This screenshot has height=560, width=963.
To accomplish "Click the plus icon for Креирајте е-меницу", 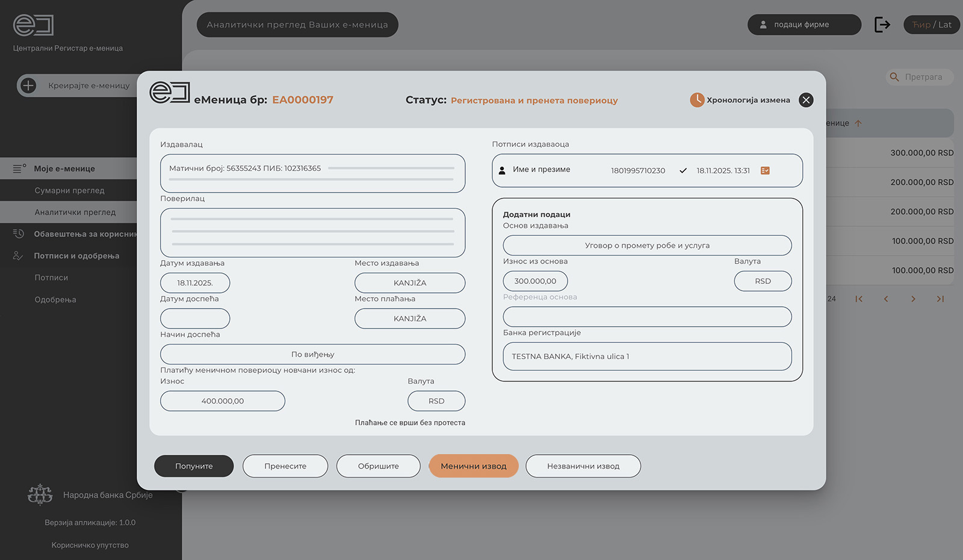I will [28, 85].
